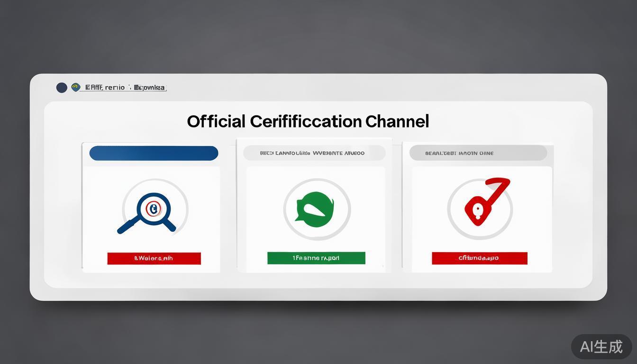637x364 pixels.
Task: Select the solid blue pill tab
Action: pos(154,153)
